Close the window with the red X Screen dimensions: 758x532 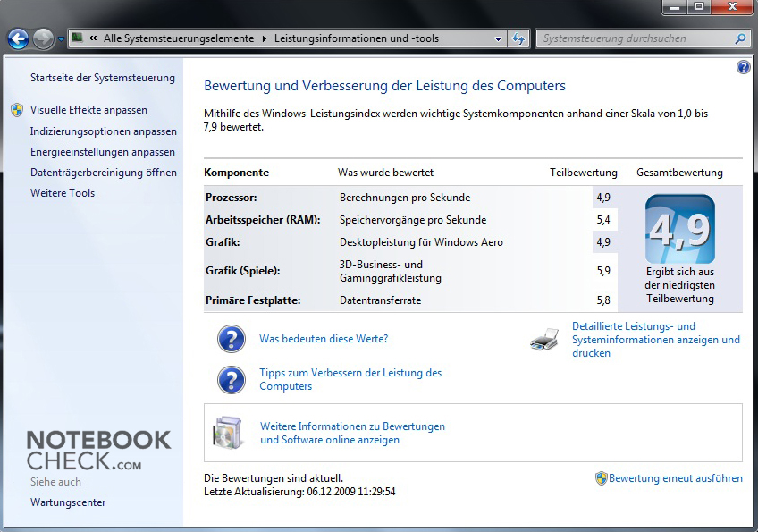[x=732, y=7]
